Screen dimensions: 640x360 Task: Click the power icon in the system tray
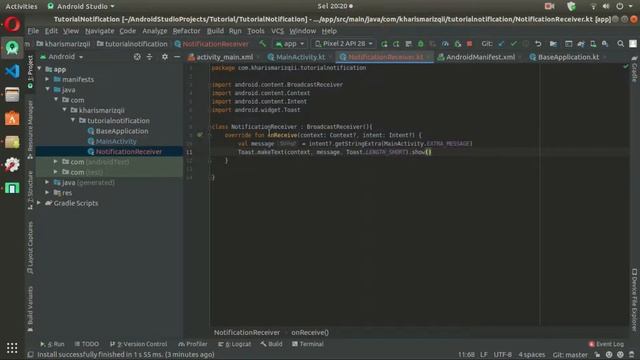[620, 6]
